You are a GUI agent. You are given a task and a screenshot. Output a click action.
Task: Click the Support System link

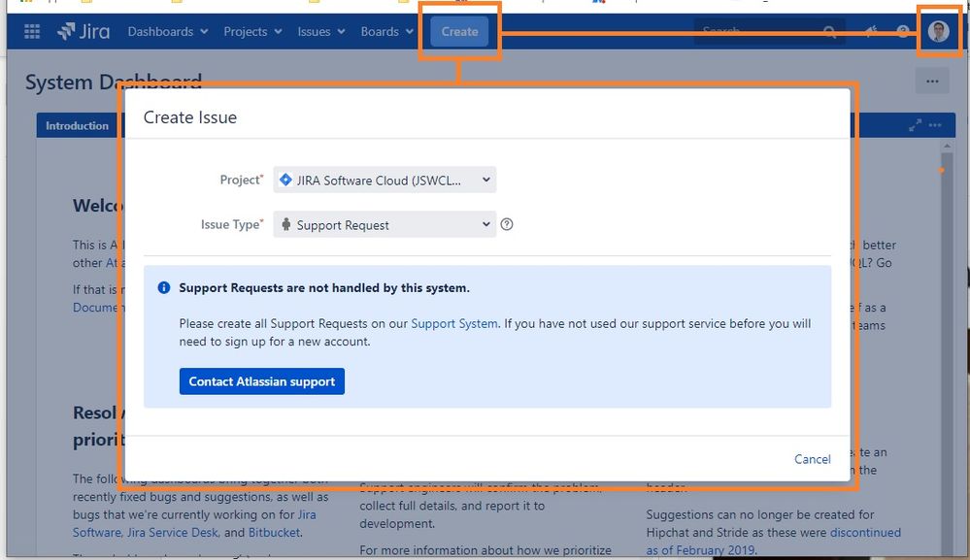tap(454, 323)
